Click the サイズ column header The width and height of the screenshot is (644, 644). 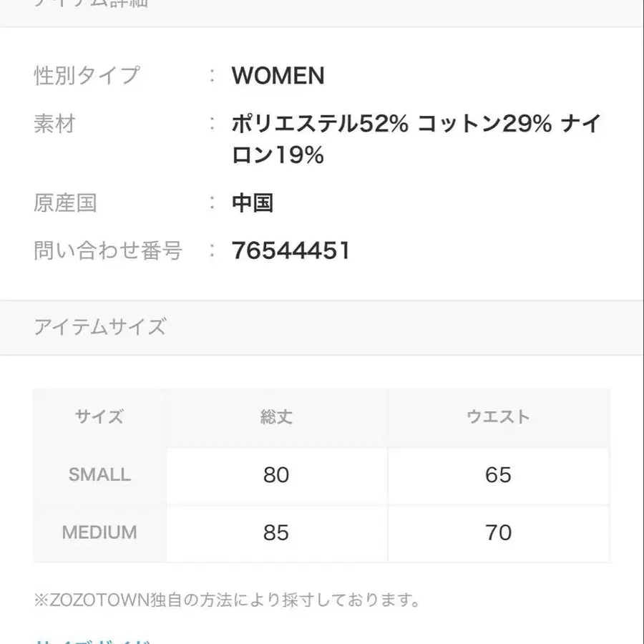click(x=99, y=417)
